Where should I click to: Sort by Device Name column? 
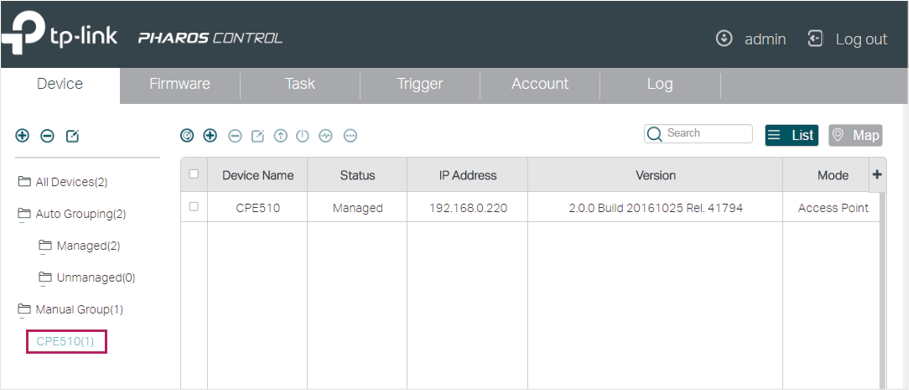[257, 175]
